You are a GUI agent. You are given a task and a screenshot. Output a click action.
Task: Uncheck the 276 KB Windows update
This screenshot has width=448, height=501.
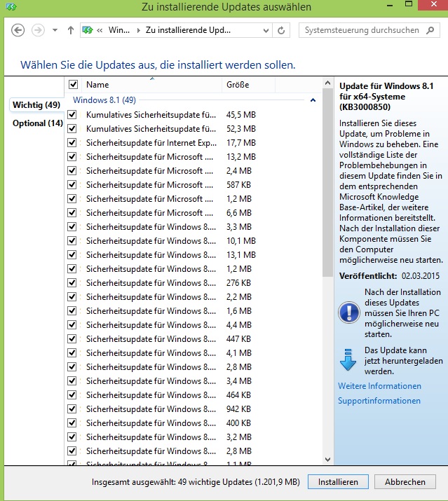(72, 283)
